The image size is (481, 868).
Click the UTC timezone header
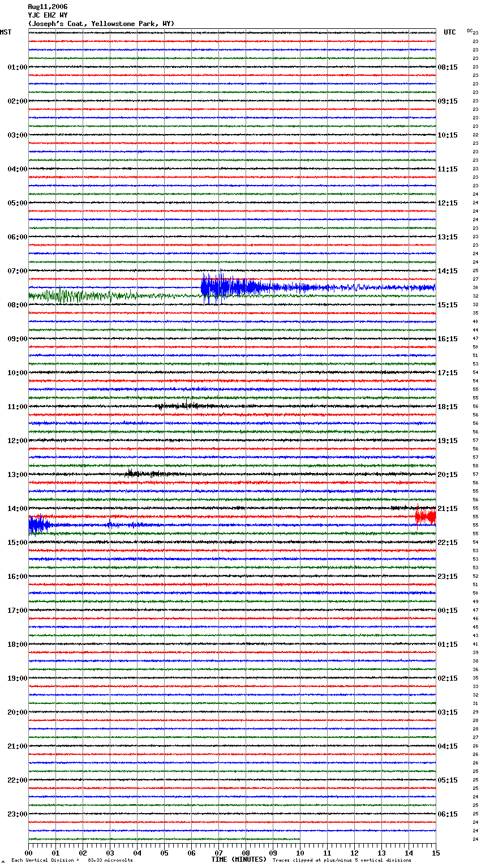450,32
